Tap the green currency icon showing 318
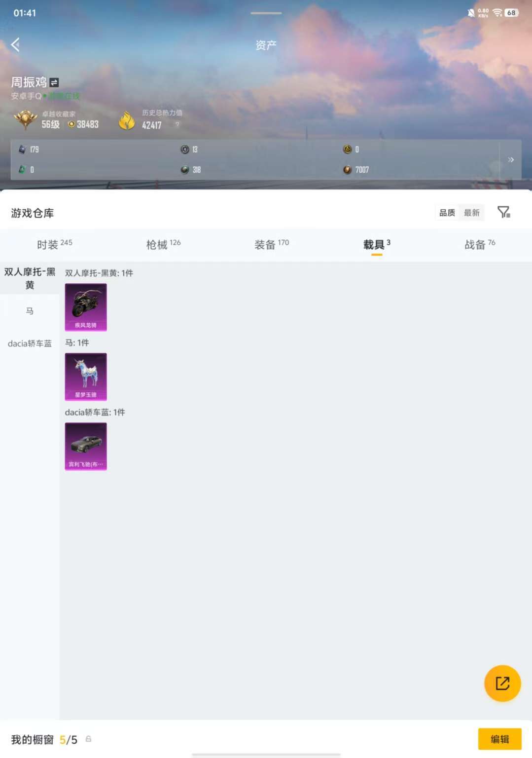This screenshot has height=758, width=532. tap(185, 170)
